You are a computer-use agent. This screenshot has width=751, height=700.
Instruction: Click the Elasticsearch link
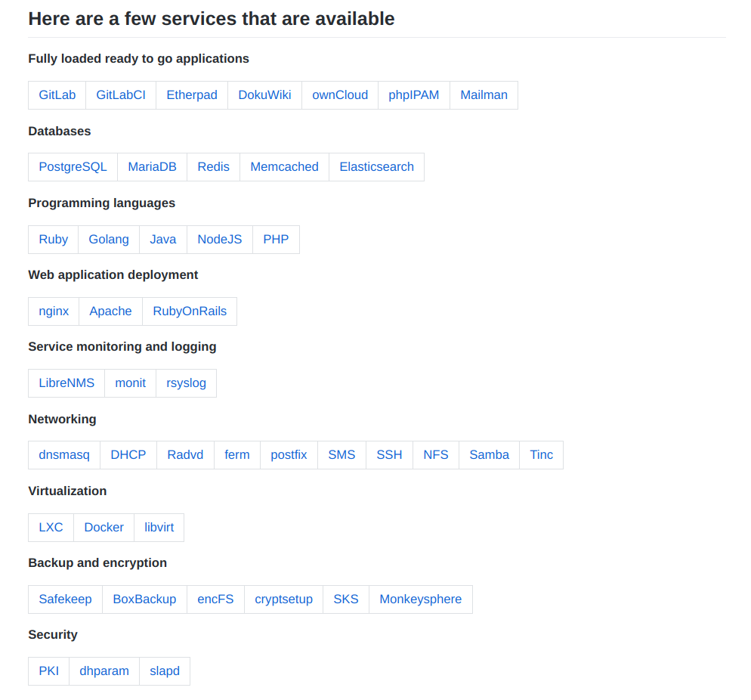[x=376, y=167]
